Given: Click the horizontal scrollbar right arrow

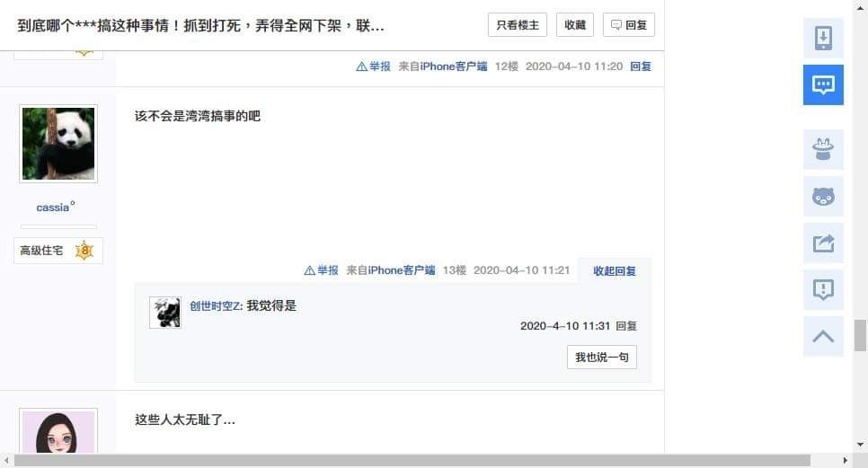Looking at the screenshot, I should pos(845,460).
